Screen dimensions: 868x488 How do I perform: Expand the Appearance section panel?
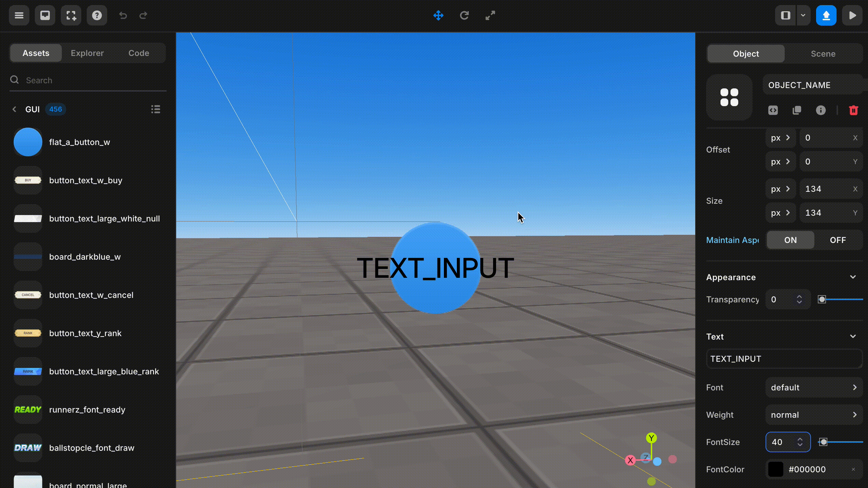coord(854,276)
